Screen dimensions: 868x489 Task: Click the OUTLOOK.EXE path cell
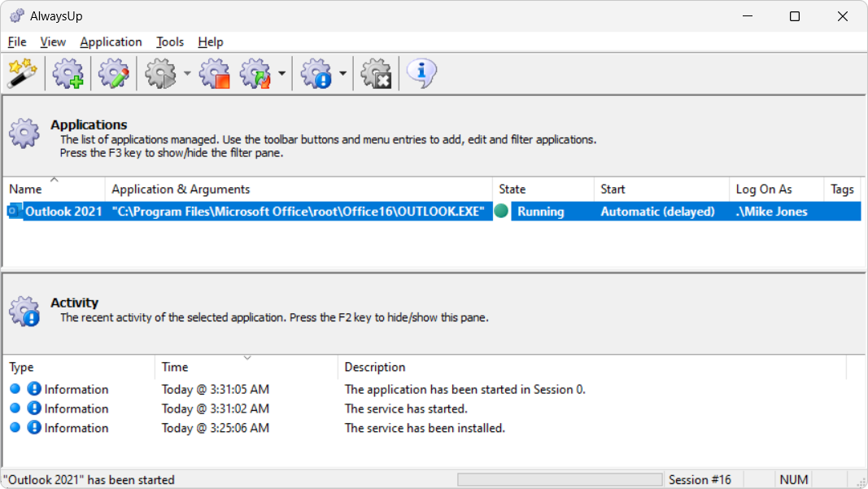click(299, 212)
